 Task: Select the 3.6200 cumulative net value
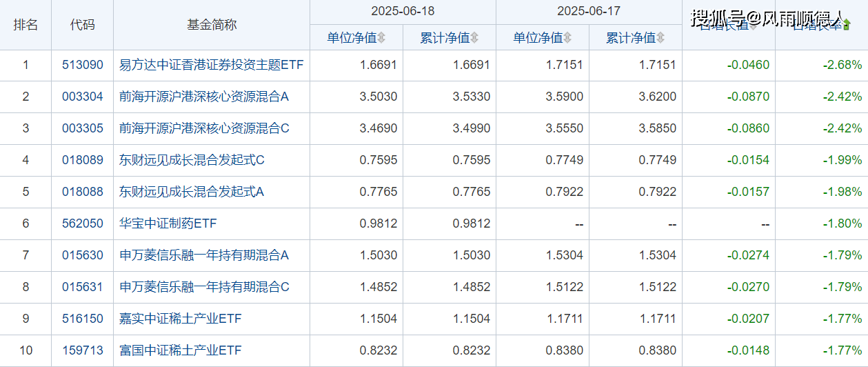(658, 97)
